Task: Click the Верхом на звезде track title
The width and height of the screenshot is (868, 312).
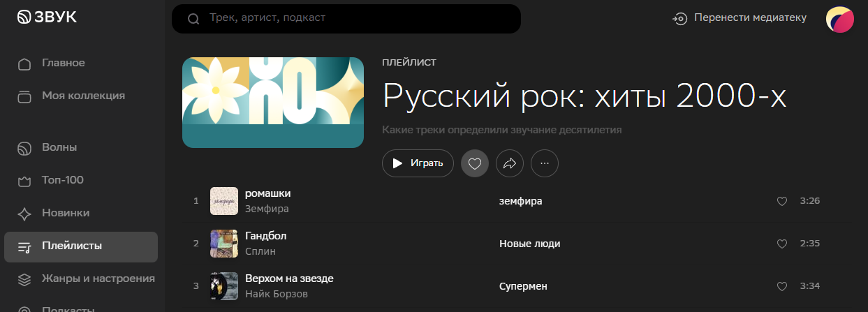Action: (x=289, y=278)
